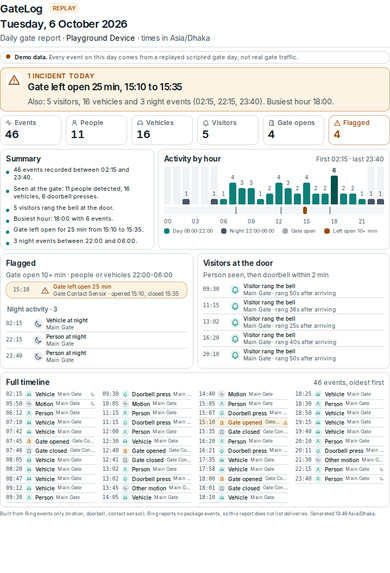Click bell icon for visitor who rang after 25s
The height and width of the screenshot is (573, 390).
[x=235, y=322]
